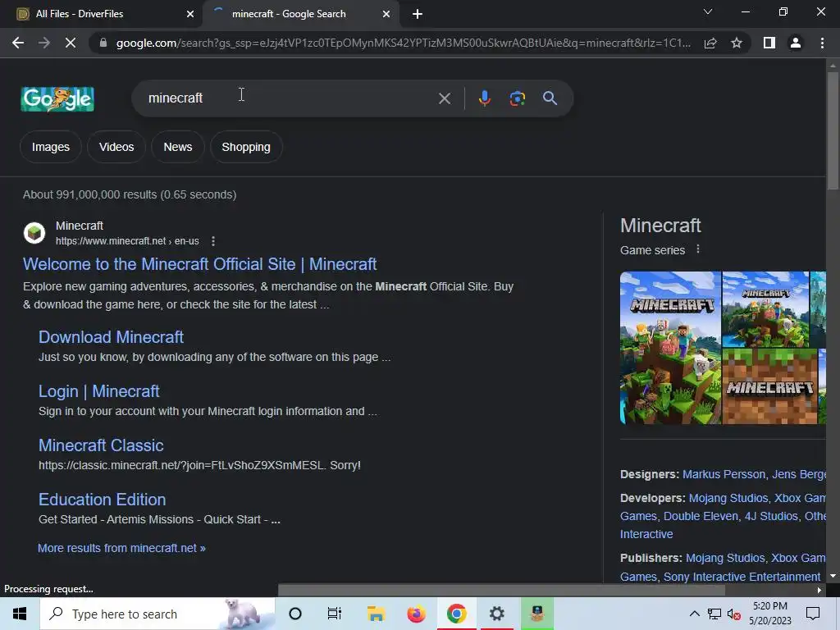Screen dimensions: 840x630
Task: Open Chrome three-dot menu
Action: coord(822,43)
